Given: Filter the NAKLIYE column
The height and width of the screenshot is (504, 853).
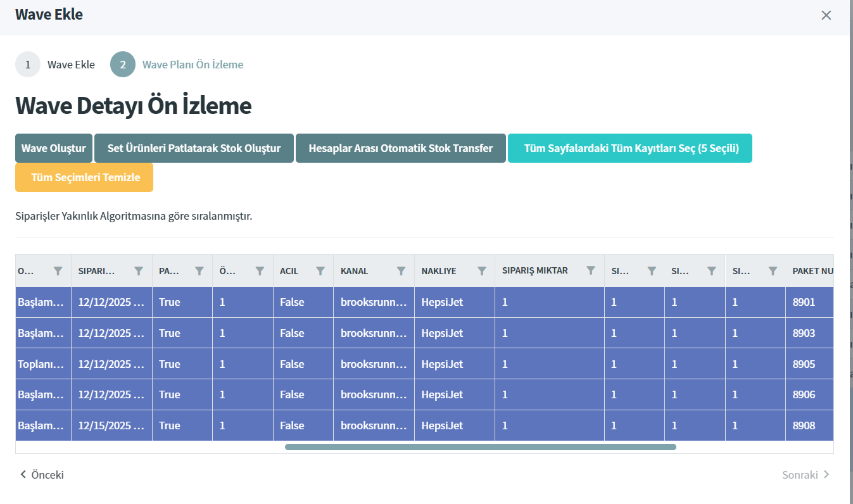Looking at the screenshot, I should point(482,271).
